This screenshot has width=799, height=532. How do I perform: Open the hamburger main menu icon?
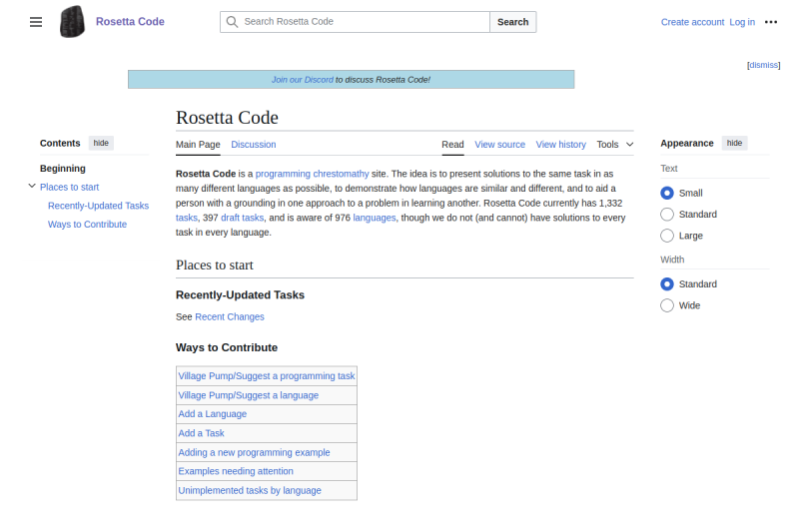36,22
